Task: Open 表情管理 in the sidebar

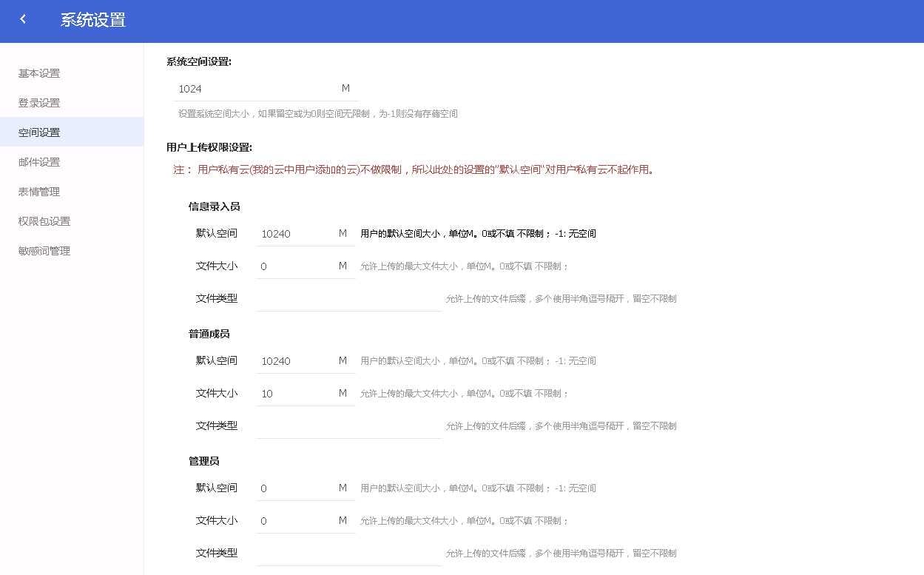Action: click(x=39, y=192)
